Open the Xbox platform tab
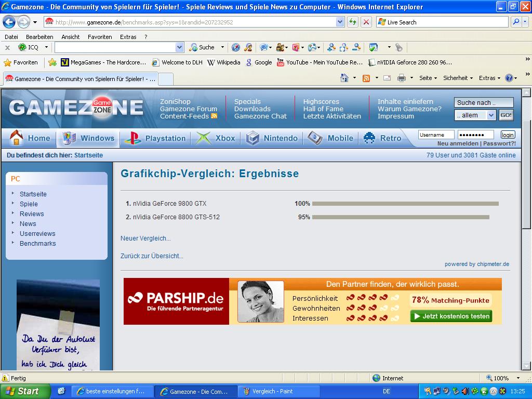 216,138
